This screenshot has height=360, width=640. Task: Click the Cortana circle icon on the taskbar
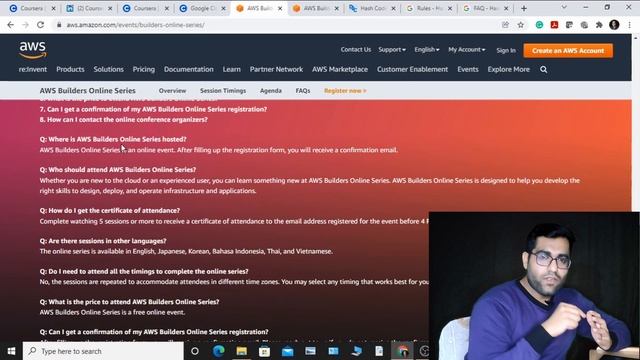[x=195, y=351]
